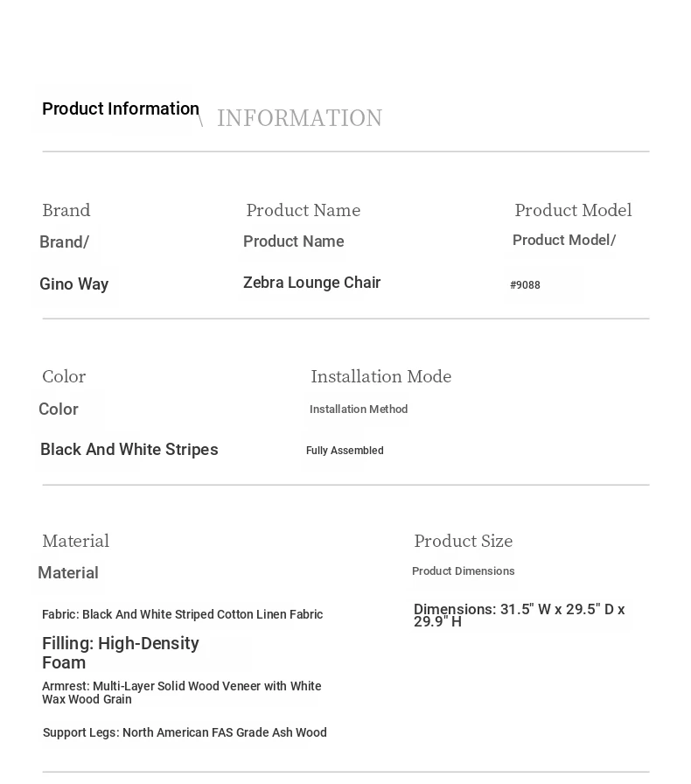Image resolution: width=691 pixels, height=784 pixels.
Task: Click the "Zebra Lounge Chair" product name
Action: [311, 283]
